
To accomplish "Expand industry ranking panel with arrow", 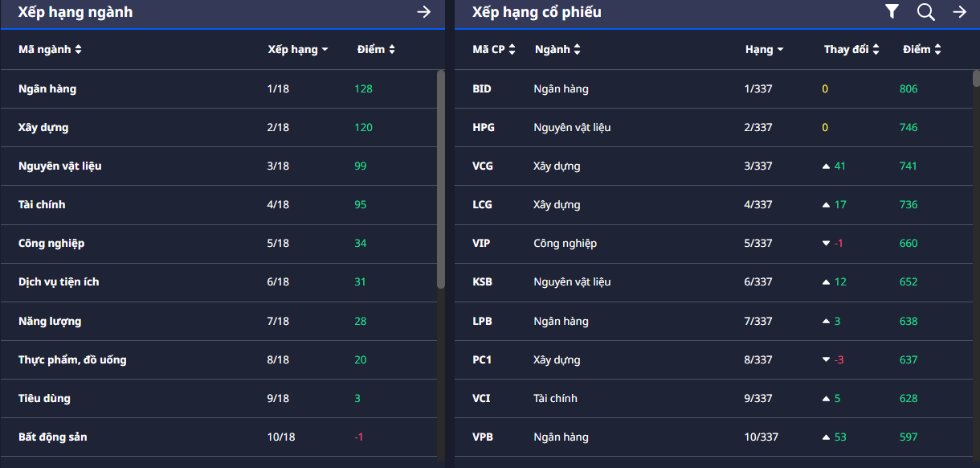I will tap(423, 11).
